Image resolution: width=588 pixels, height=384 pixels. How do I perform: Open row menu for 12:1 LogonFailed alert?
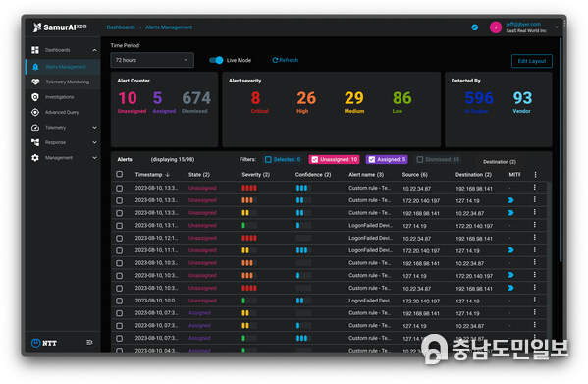click(534, 238)
